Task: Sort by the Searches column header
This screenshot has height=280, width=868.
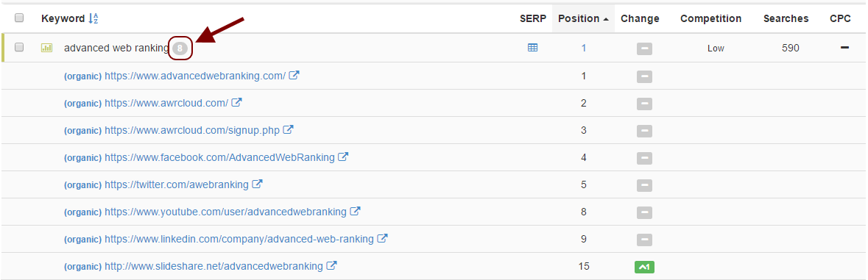Action: click(x=786, y=18)
